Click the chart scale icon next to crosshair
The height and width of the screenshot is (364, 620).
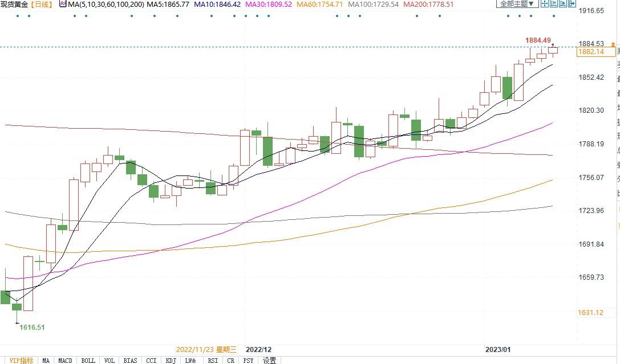553,4
